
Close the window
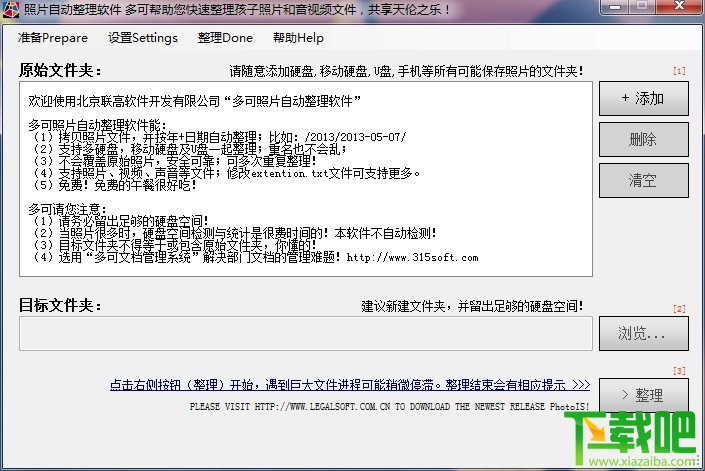click(678, 7)
